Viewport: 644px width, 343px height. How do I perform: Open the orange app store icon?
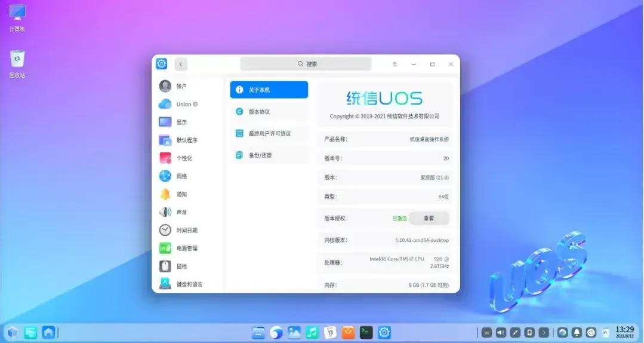[349, 332]
